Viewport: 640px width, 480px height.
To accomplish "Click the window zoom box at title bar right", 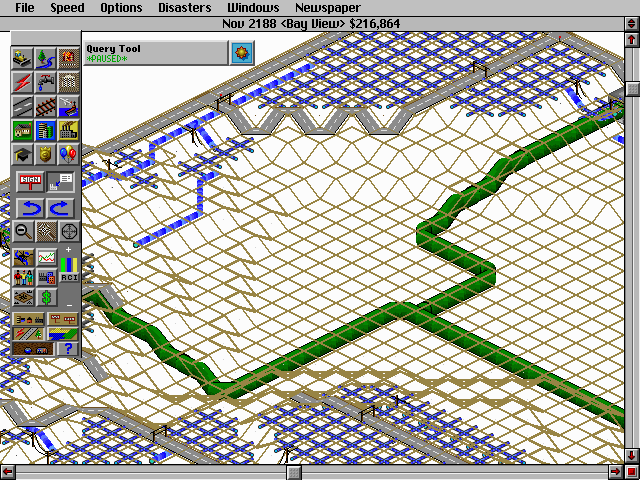I will click(631, 24).
